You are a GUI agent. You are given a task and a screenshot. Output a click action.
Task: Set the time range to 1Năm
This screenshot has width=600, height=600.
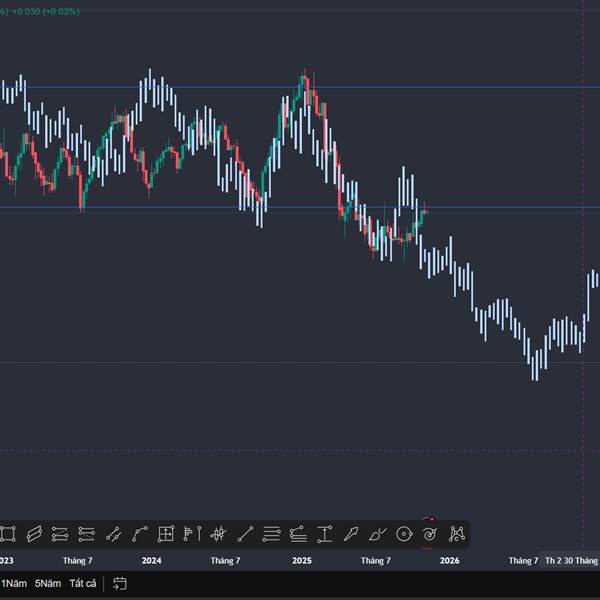point(13,583)
